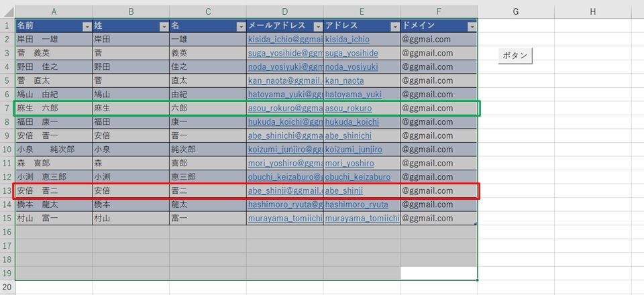Open the kisida_ichio@ggmai email link
Viewport: 644px width, 295px height.
pyautogui.click(x=286, y=40)
